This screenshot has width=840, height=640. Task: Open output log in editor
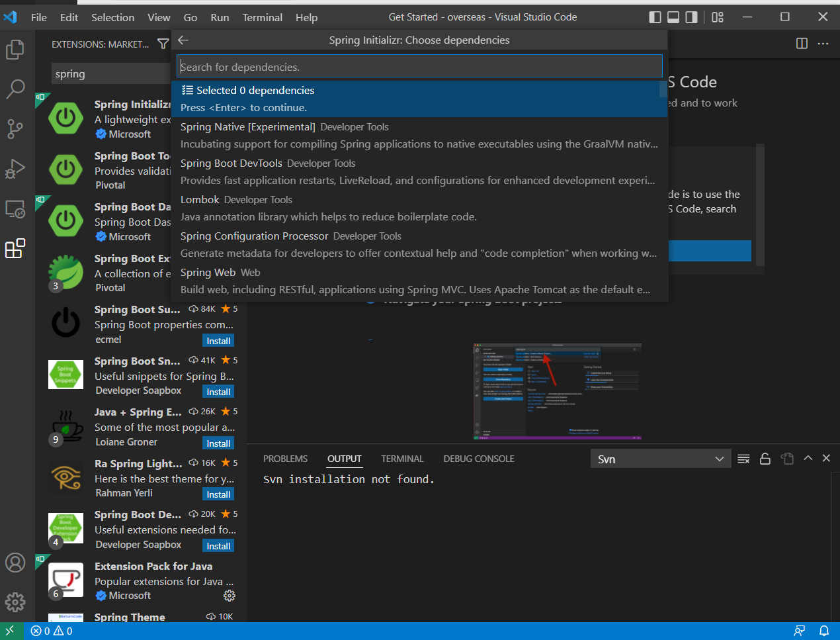787,459
